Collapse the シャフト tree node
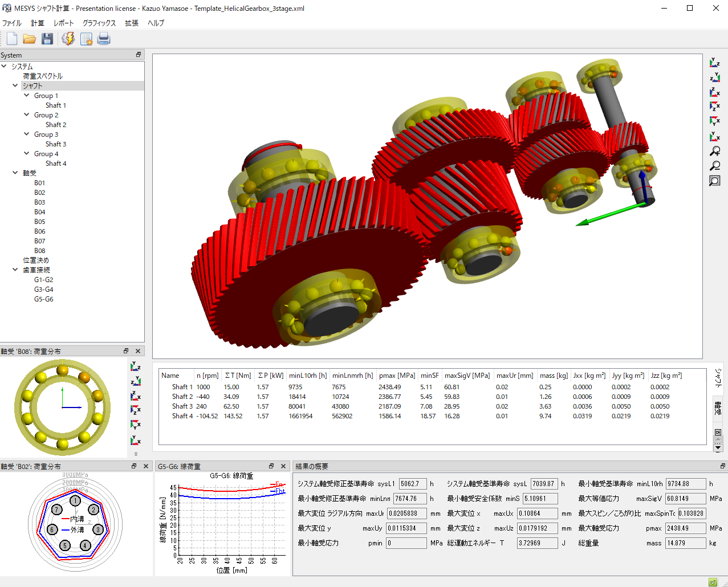The height and width of the screenshot is (587, 728). tap(15, 85)
